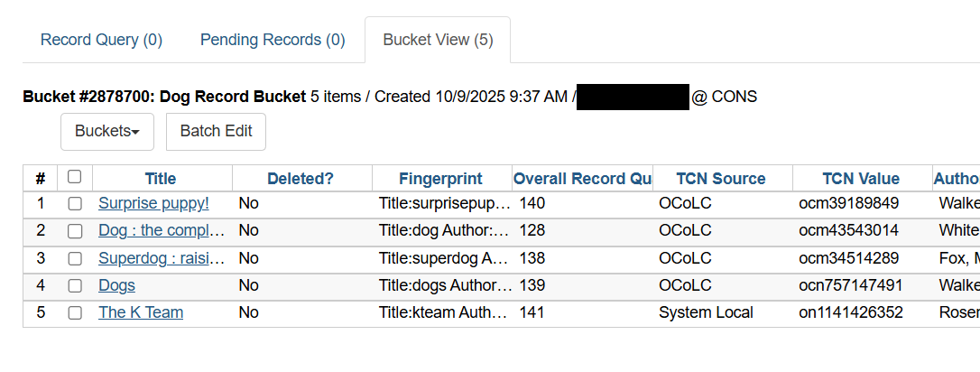Sort by the Title column header
Screen dimensions: 980x372
click(161, 179)
